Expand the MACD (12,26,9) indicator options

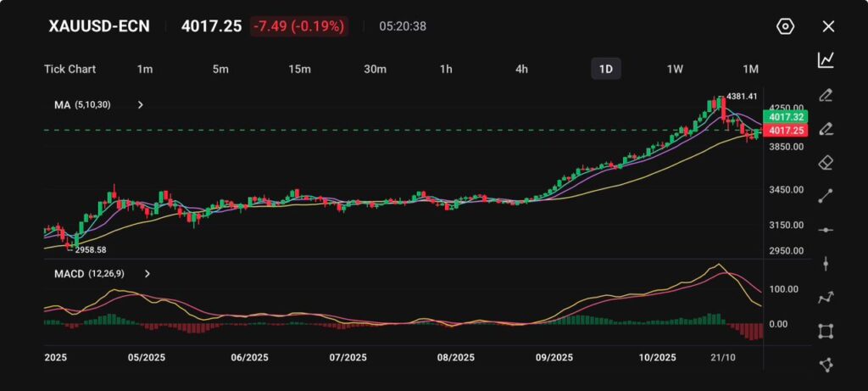[x=147, y=274]
